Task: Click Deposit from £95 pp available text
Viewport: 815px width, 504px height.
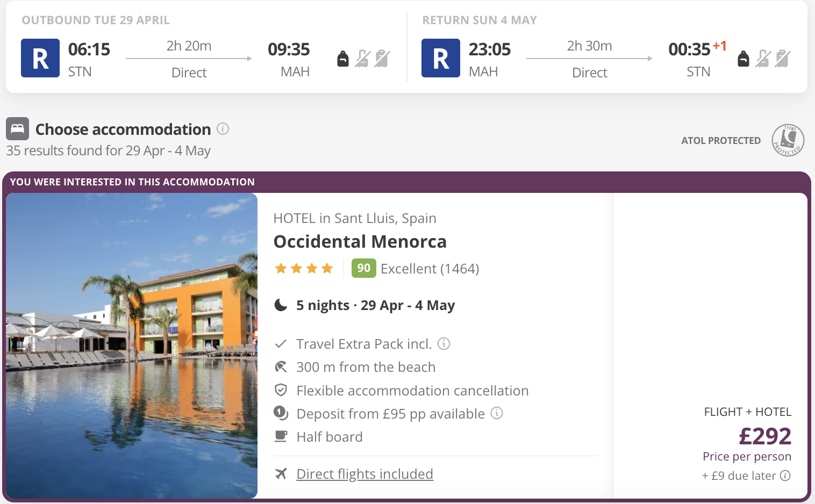Action: tap(390, 414)
